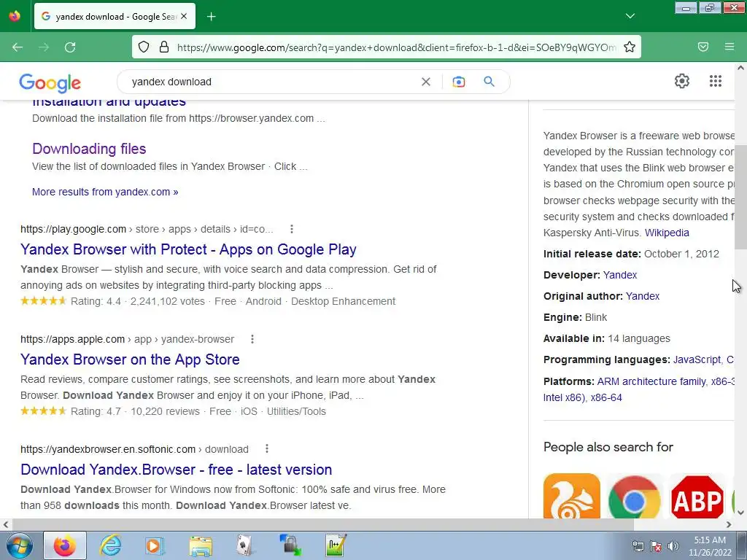Click the JavaScript programming language link
Viewport: 747px width, 560px height.
pos(697,359)
